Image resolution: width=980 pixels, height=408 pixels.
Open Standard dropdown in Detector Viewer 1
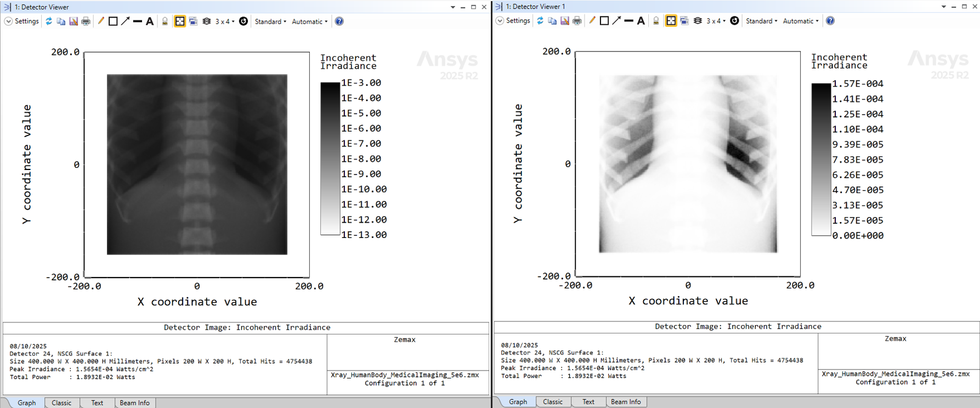click(762, 21)
